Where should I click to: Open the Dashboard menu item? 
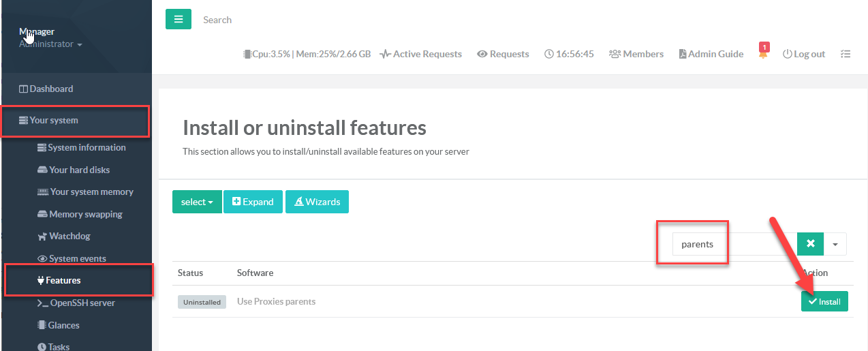click(51, 89)
